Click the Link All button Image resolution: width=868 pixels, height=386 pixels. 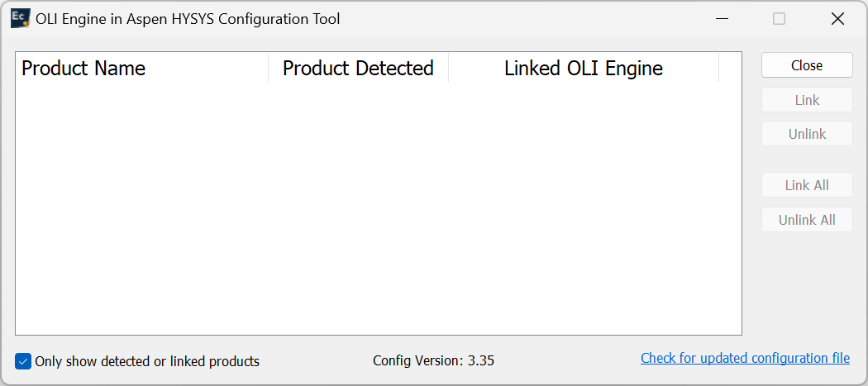coord(806,185)
